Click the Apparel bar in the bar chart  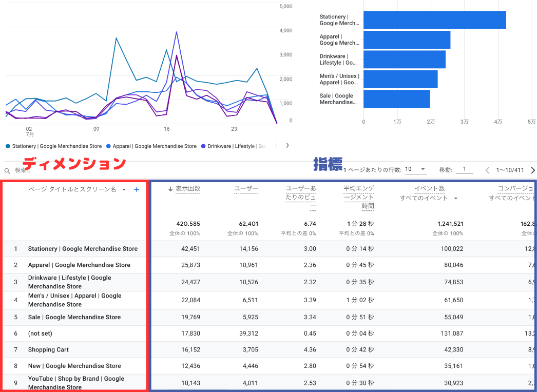tap(407, 40)
